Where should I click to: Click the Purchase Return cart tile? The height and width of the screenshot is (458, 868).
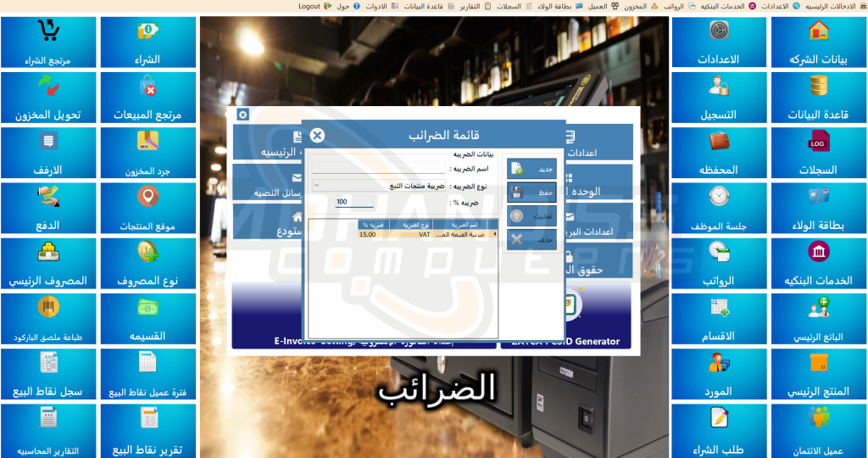[47, 41]
